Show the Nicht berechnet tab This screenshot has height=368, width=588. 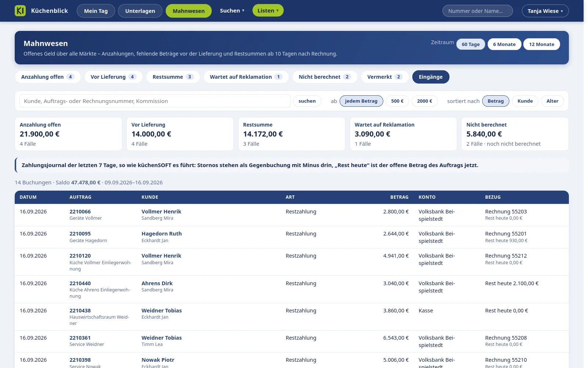click(325, 77)
